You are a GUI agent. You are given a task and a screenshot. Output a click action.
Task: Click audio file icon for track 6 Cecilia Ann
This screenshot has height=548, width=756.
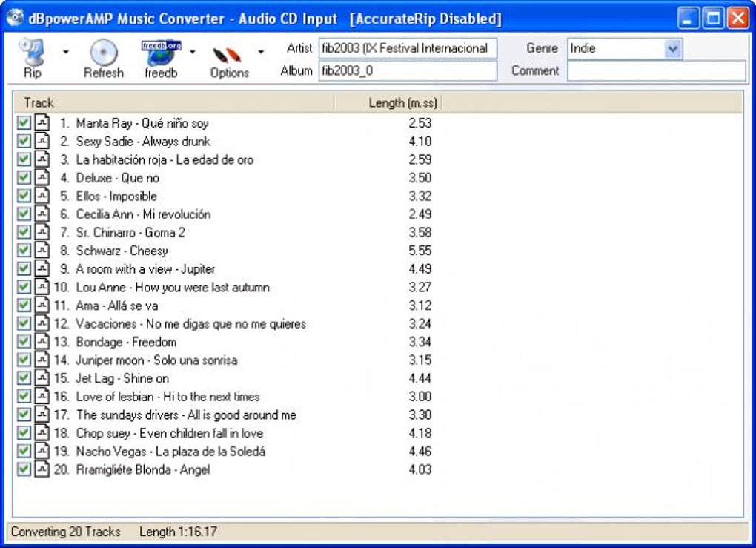(x=42, y=214)
